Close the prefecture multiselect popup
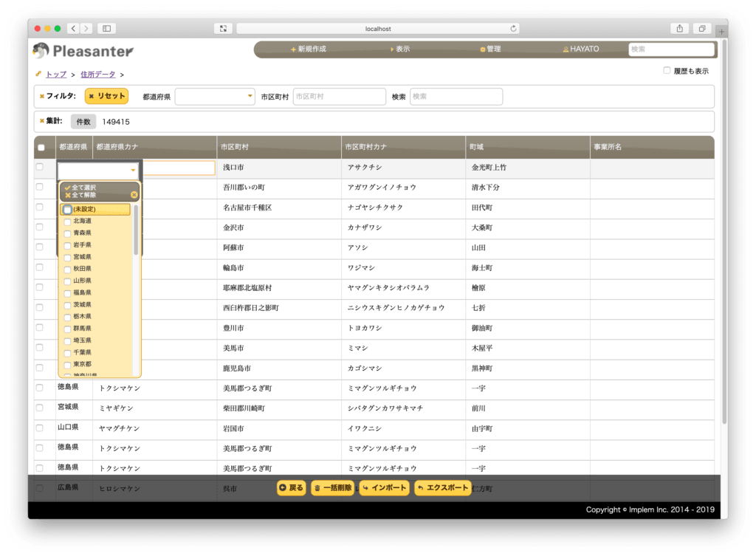Screen dimensions: 756x556 (134, 195)
